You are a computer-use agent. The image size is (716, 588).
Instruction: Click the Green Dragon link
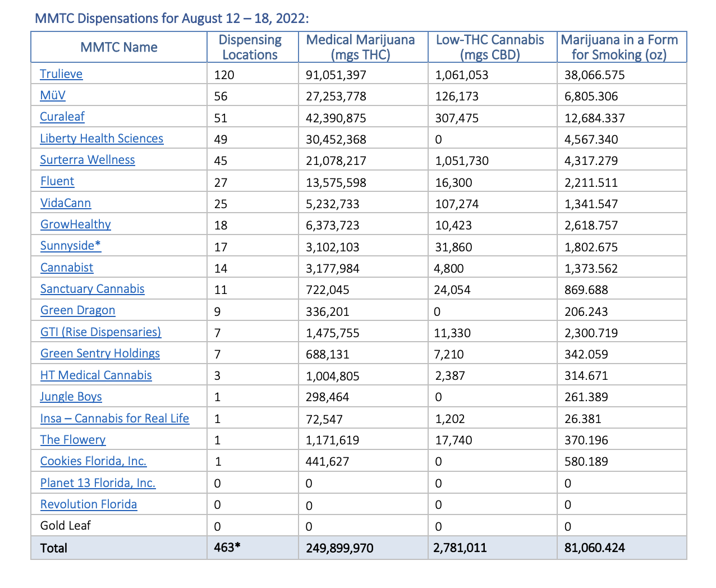tap(78, 310)
